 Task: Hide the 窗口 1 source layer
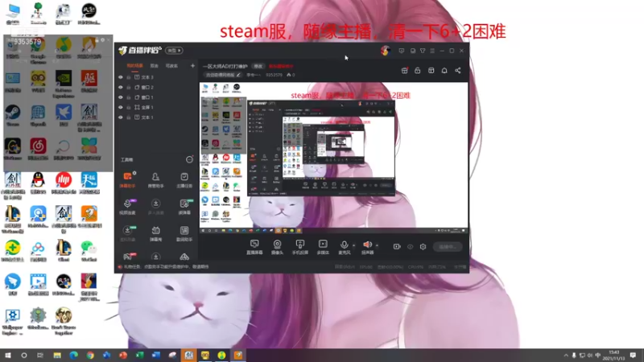[x=120, y=97]
